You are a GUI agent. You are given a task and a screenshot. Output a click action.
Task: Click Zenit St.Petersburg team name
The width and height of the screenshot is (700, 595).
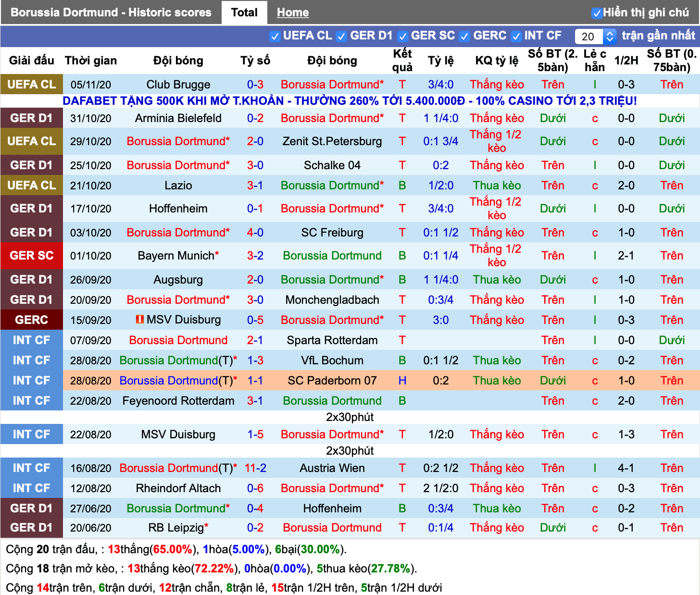332,141
